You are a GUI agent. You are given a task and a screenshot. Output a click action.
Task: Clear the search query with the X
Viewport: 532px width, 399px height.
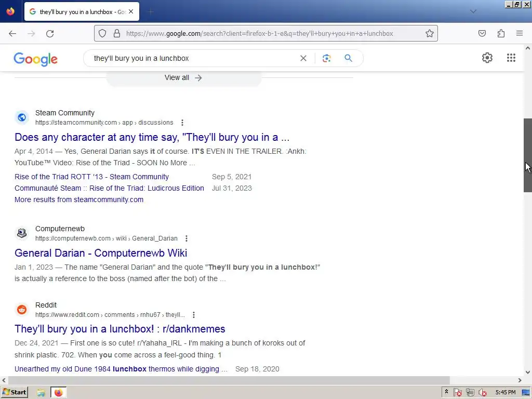point(303,58)
